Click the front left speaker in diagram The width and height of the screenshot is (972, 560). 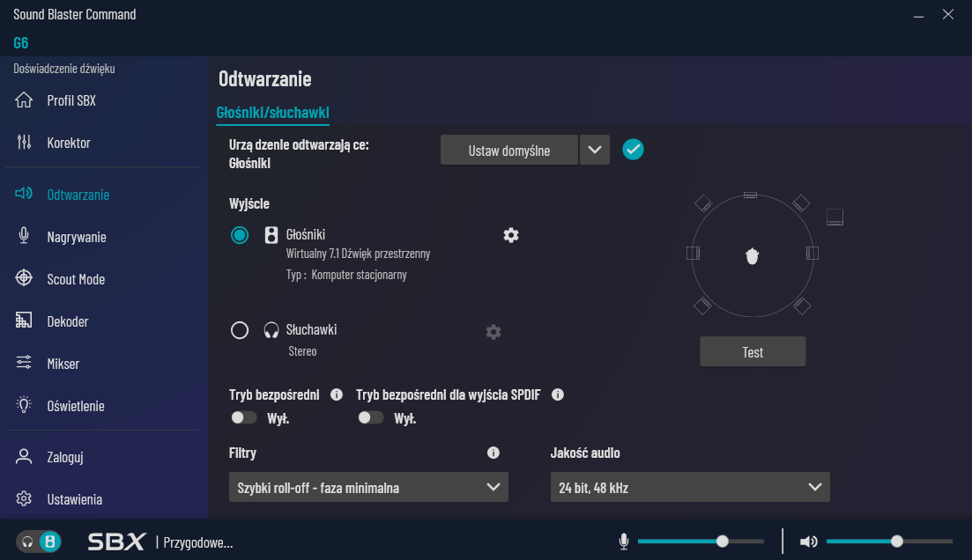click(x=703, y=203)
